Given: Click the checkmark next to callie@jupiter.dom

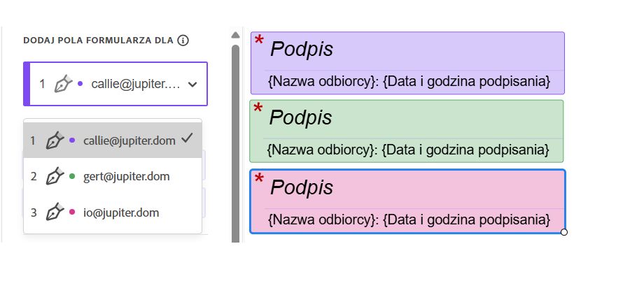Looking at the screenshot, I should click(x=186, y=139).
